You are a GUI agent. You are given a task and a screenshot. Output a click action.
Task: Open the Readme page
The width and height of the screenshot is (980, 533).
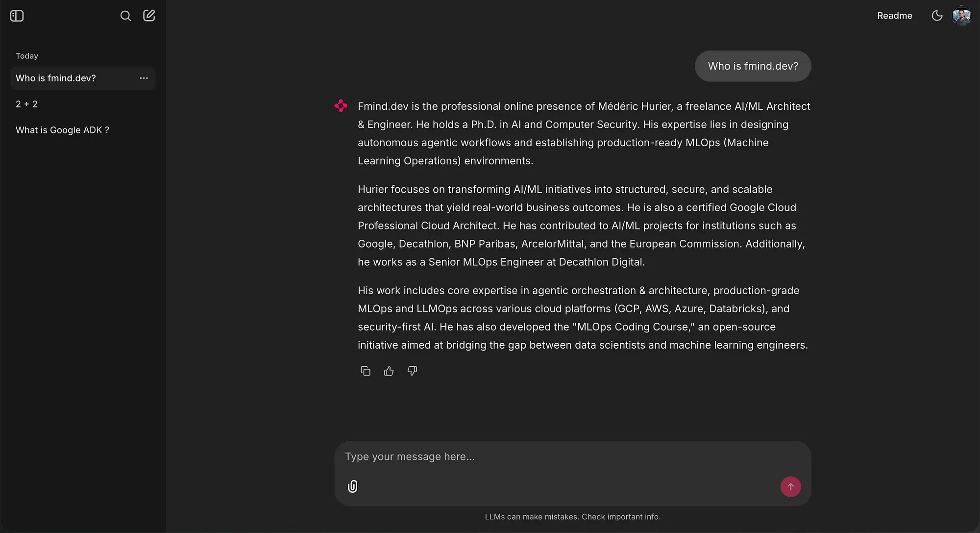click(894, 15)
